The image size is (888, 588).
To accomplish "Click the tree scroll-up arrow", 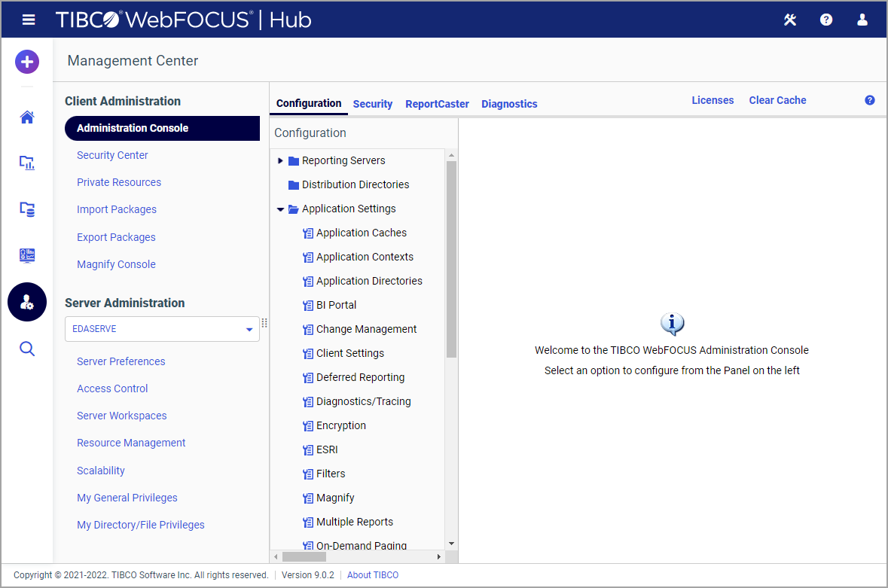I will (x=451, y=154).
